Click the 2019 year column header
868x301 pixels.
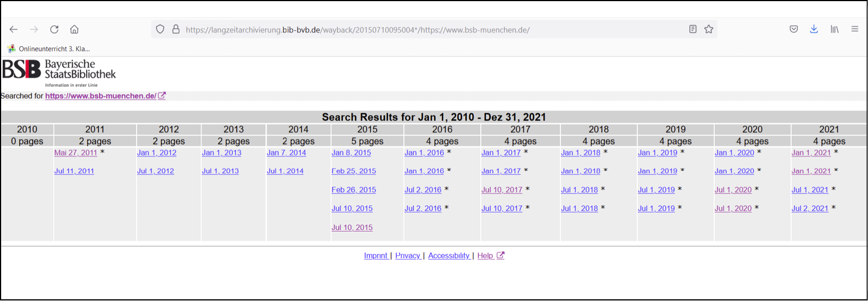pyautogui.click(x=675, y=129)
